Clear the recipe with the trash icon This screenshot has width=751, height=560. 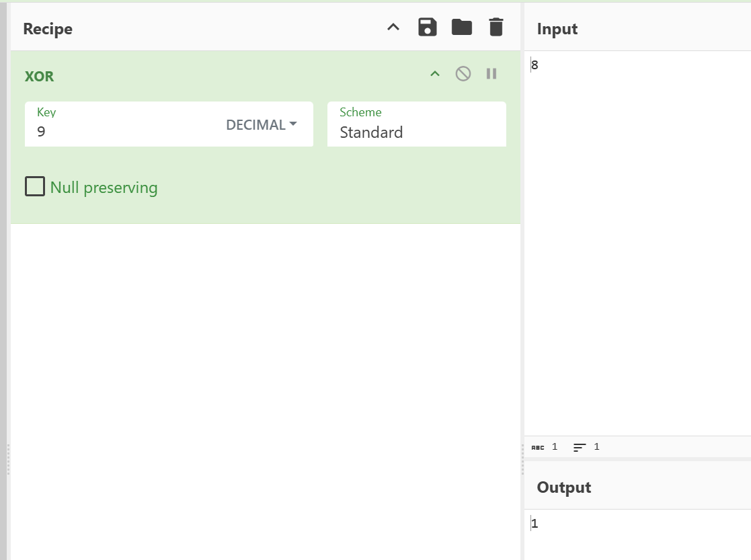(496, 28)
